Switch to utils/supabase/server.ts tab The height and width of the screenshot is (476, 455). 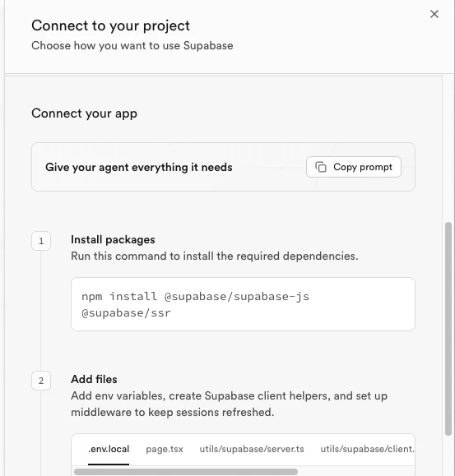click(x=252, y=449)
